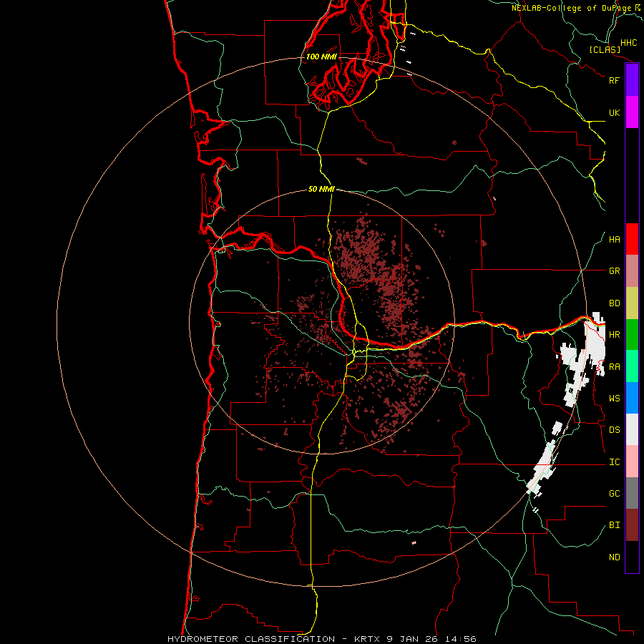Click the HA red legend swatch

[x=632, y=239]
